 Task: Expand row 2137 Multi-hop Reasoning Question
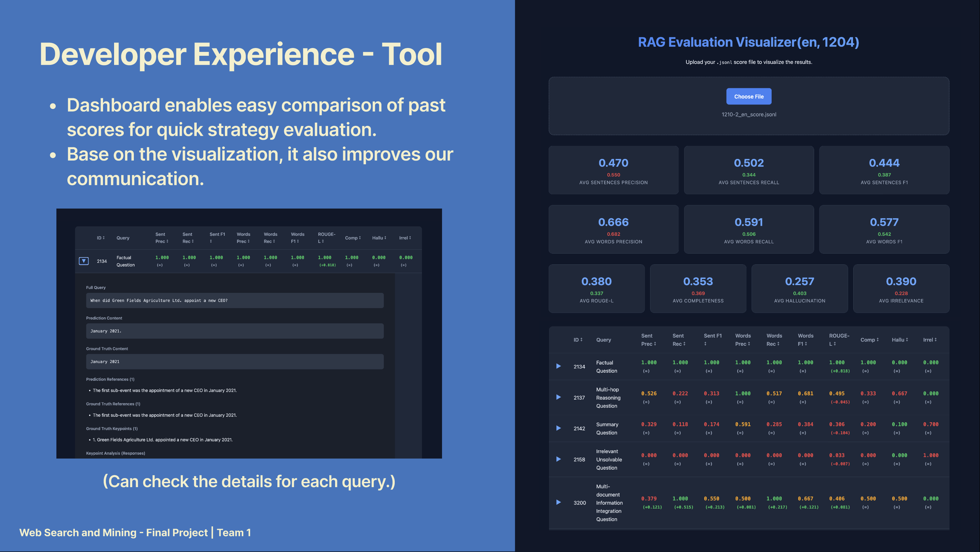pos(558,397)
